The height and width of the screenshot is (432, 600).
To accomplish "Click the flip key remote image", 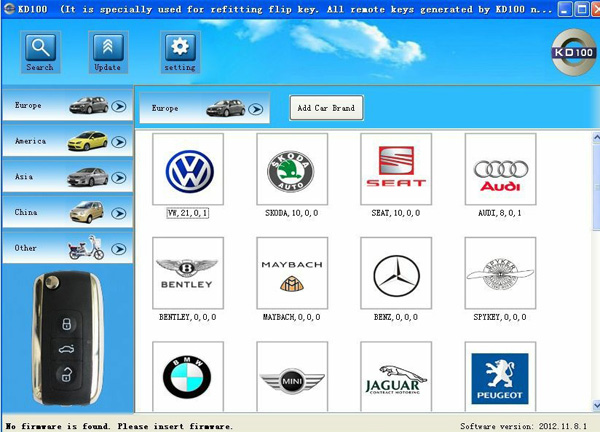I will click(68, 339).
